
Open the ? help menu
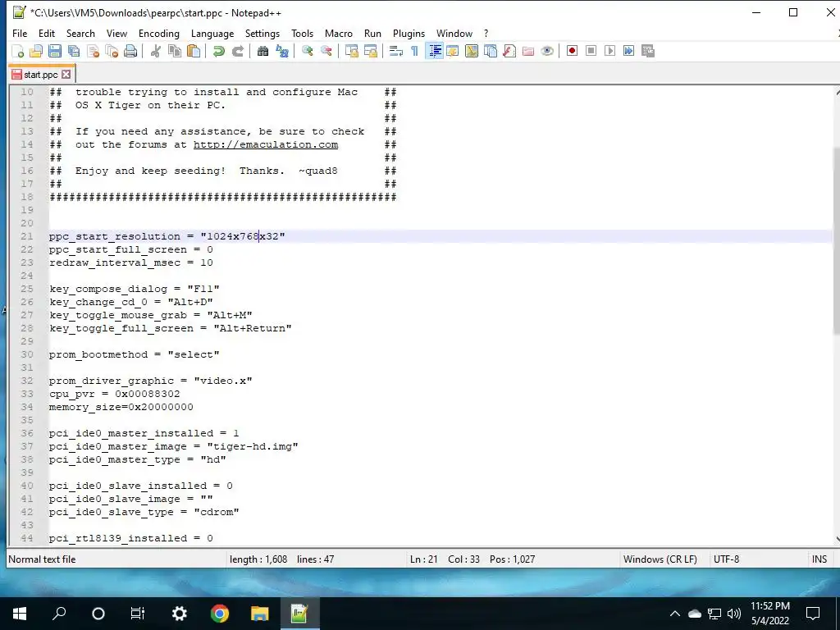coord(486,33)
